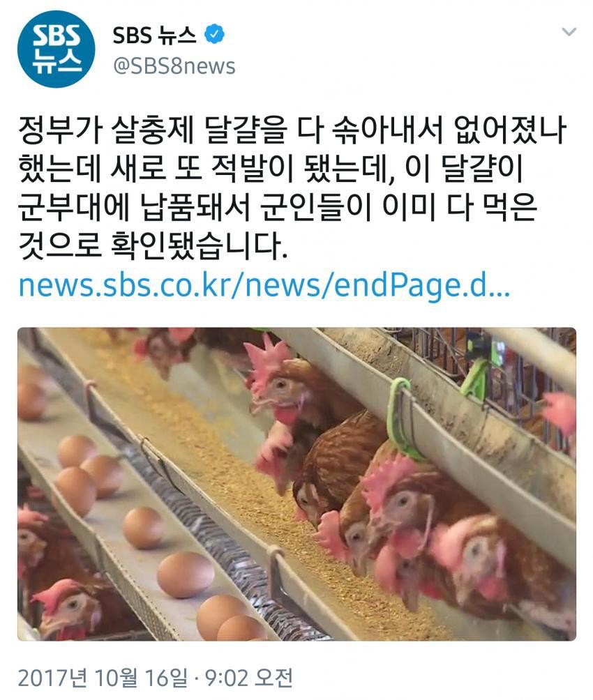Click the last tweet line 것으로 확인됐습니다

[152, 246]
